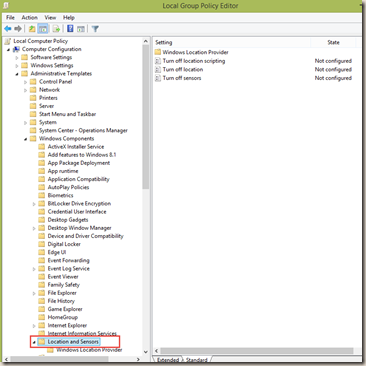
Task: Click the Export List toolbar icon
Action: click(x=56, y=29)
